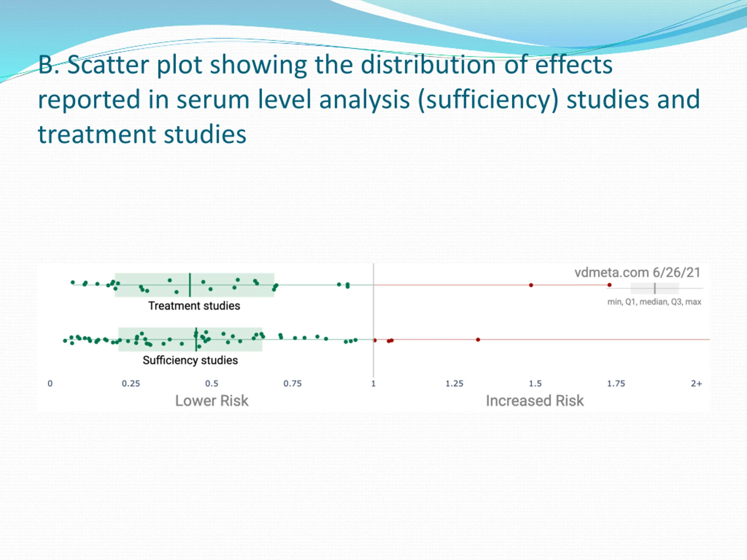Click the red treatment dot near 1.75
Screen dimensions: 747x560
pos(609,285)
